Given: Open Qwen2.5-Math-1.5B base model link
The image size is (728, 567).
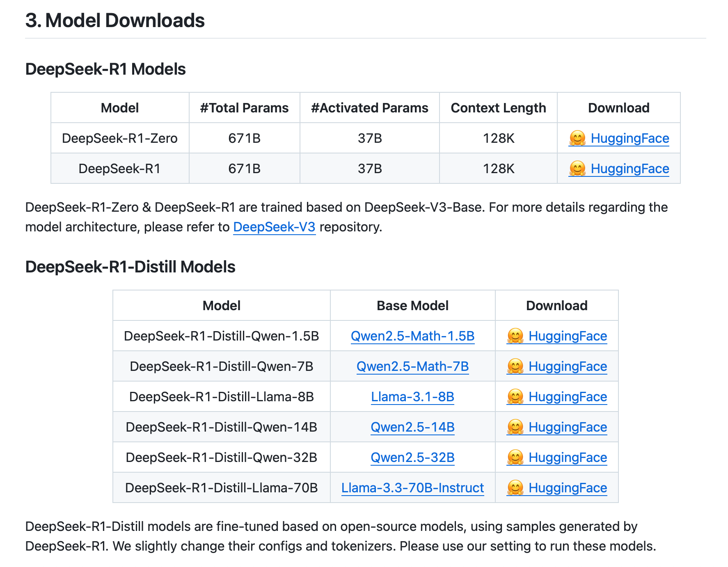Looking at the screenshot, I should click(412, 336).
